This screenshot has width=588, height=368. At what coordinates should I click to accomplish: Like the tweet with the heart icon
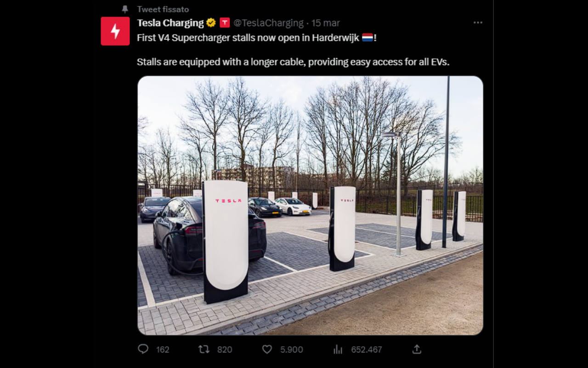(267, 349)
